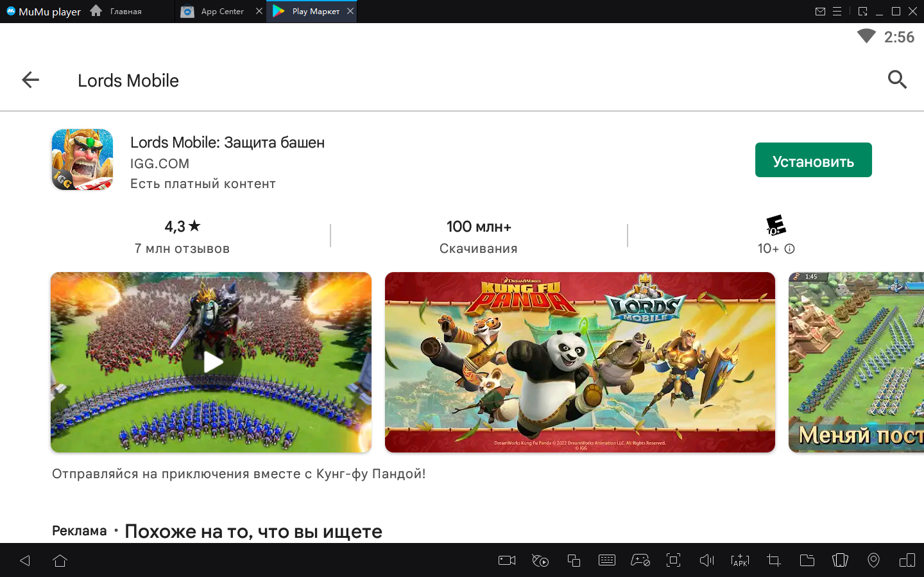The image size is (924, 577).
Task: Click the back arrow beside Lords Mobile
Action: (x=30, y=80)
